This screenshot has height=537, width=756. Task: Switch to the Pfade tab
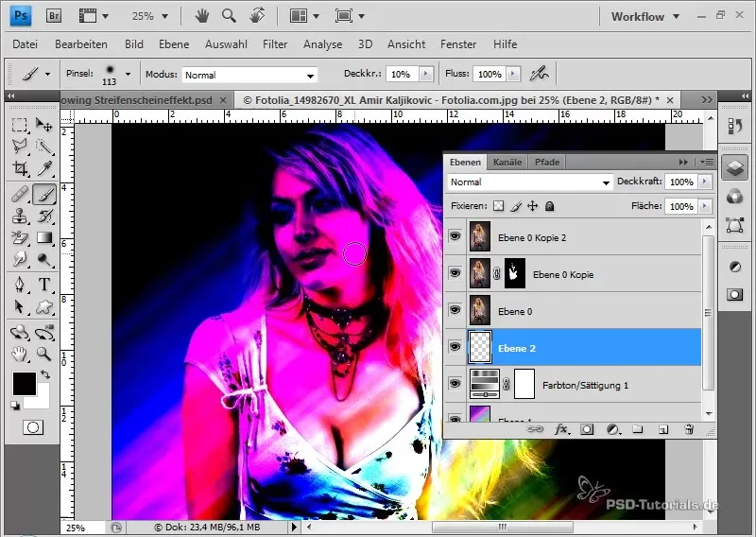tap(547, 162)
